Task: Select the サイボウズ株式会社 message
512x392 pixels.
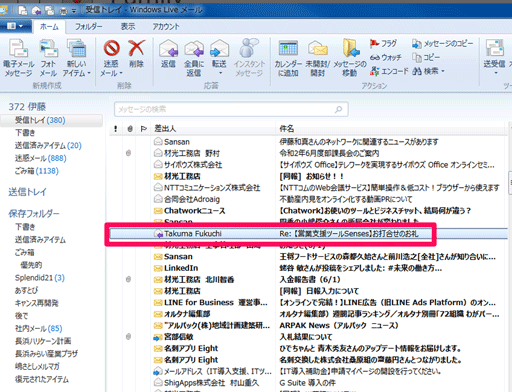Action: point(307,165)
